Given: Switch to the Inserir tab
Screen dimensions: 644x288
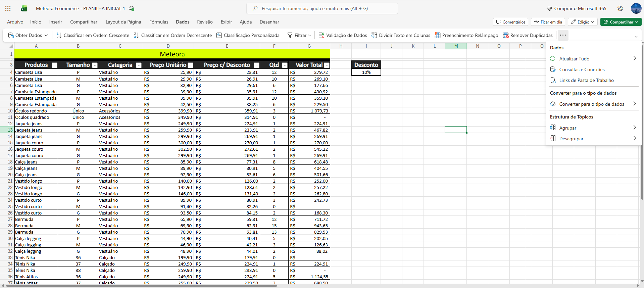Looking at the screenshot, I should tap(56, 22).
